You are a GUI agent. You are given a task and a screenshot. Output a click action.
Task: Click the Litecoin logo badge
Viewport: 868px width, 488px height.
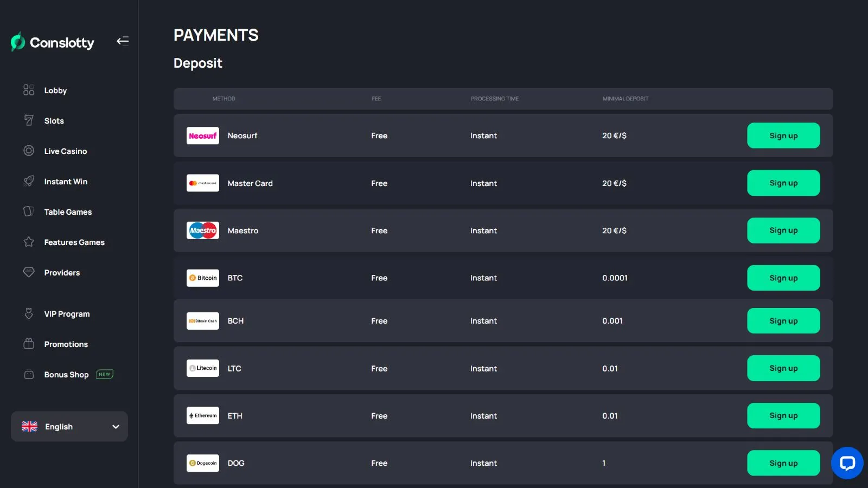pyautogui.click(x=203, y=368)
